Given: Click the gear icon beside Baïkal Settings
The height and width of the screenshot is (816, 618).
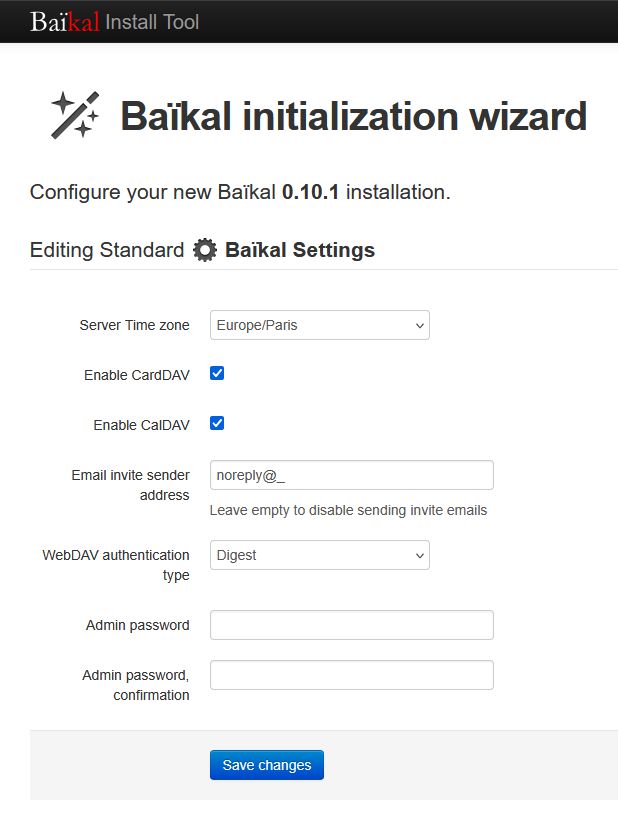Looking at the screenshot, I should click(x=205, y=250).
